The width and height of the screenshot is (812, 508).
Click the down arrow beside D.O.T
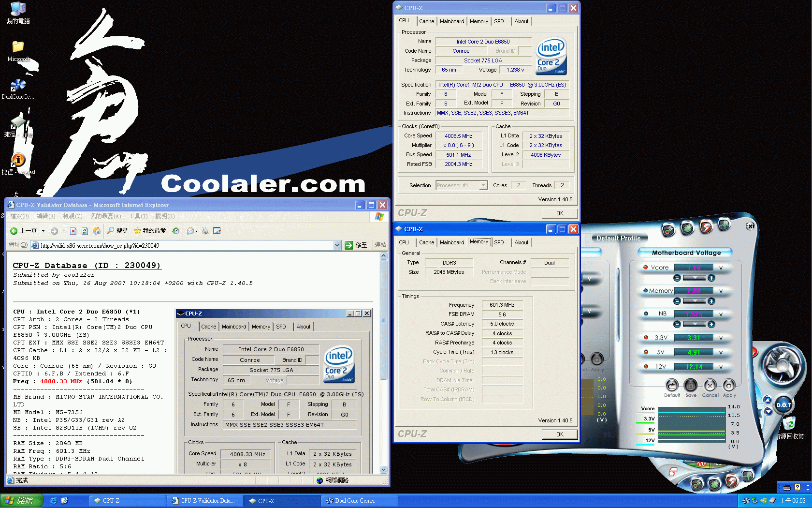click(768, 412)
